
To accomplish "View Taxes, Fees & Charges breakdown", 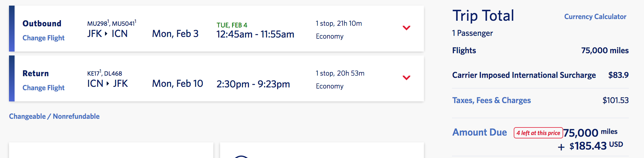I will (491, 100).
